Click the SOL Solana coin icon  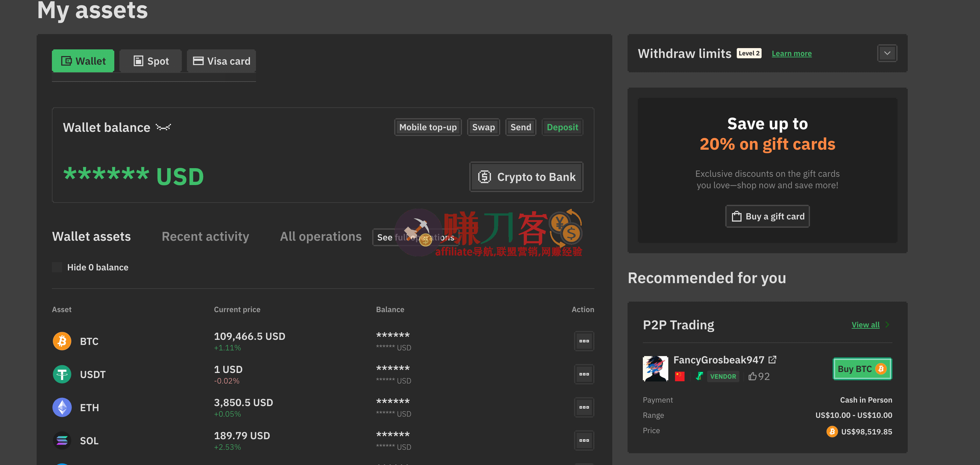(x=62, y=440)
